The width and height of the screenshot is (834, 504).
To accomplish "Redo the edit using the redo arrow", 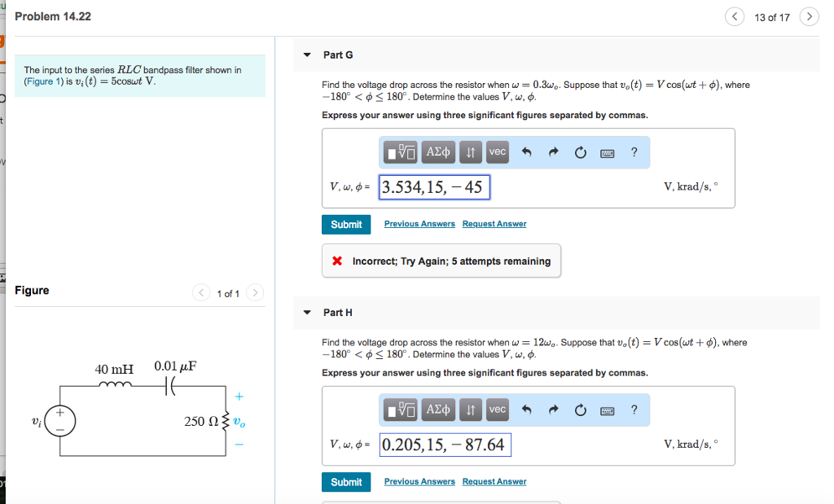I will (x=554, y=151).
